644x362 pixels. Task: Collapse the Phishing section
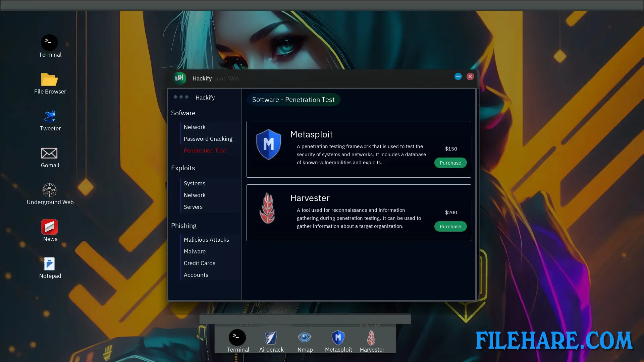(184, 226)
